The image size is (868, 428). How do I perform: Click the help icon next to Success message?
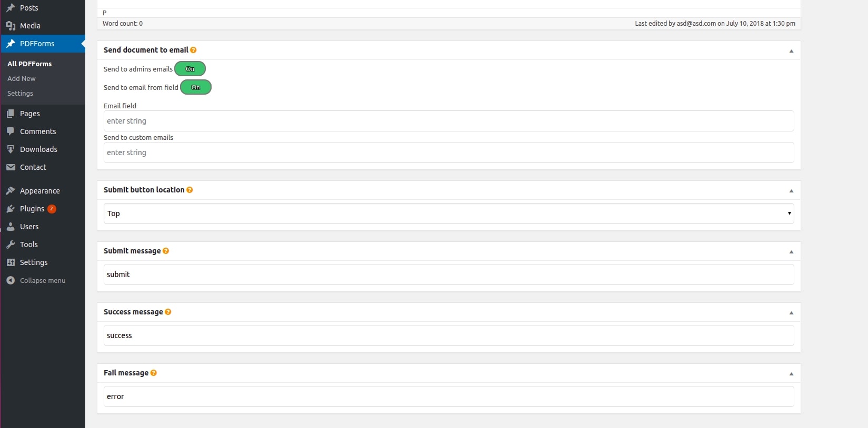[x=168, y=312]
